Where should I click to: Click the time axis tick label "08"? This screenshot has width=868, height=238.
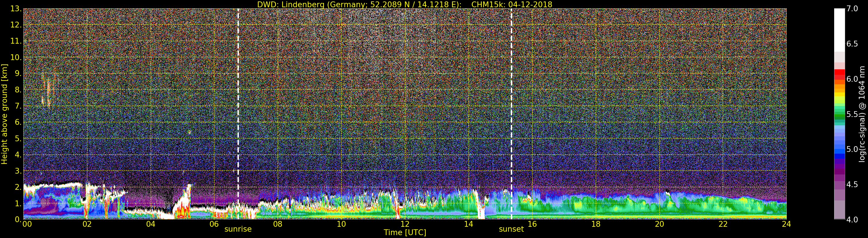[278, 224]
